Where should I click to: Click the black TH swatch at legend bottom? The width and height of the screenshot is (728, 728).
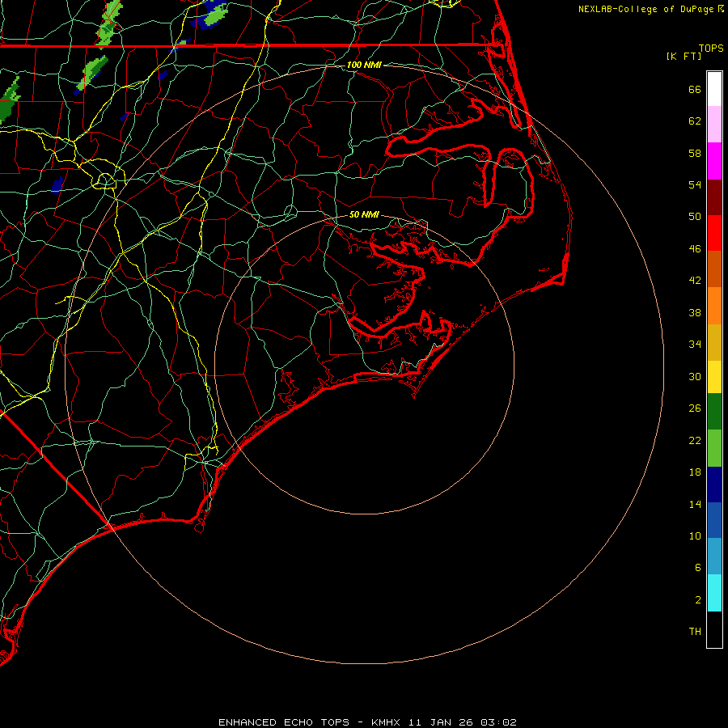tap(714, 629)
